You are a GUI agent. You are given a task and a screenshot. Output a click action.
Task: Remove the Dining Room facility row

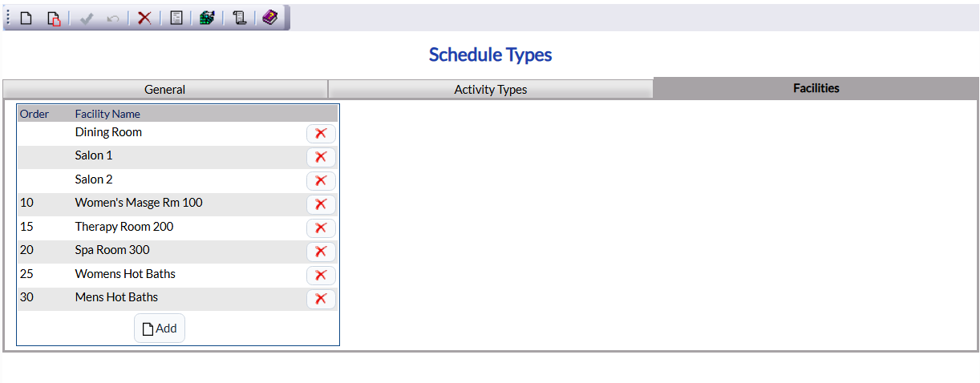coord(321,134)
